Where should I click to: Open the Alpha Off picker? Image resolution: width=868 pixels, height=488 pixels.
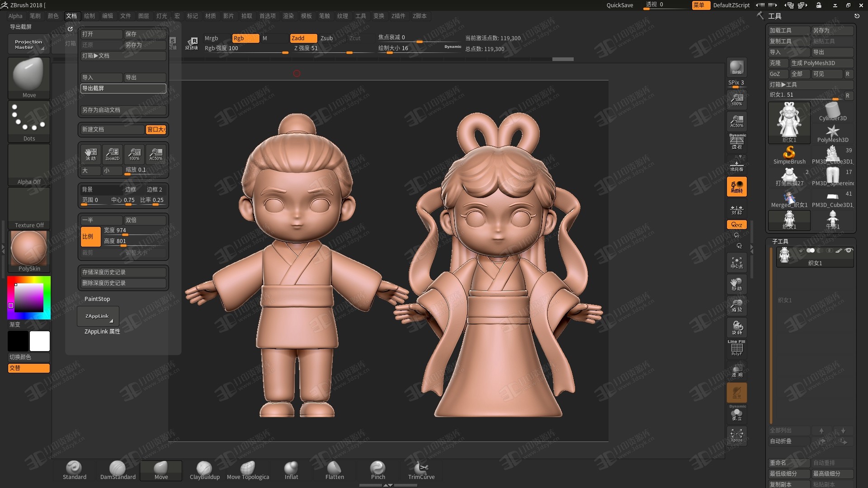click(x=29, y=164)
